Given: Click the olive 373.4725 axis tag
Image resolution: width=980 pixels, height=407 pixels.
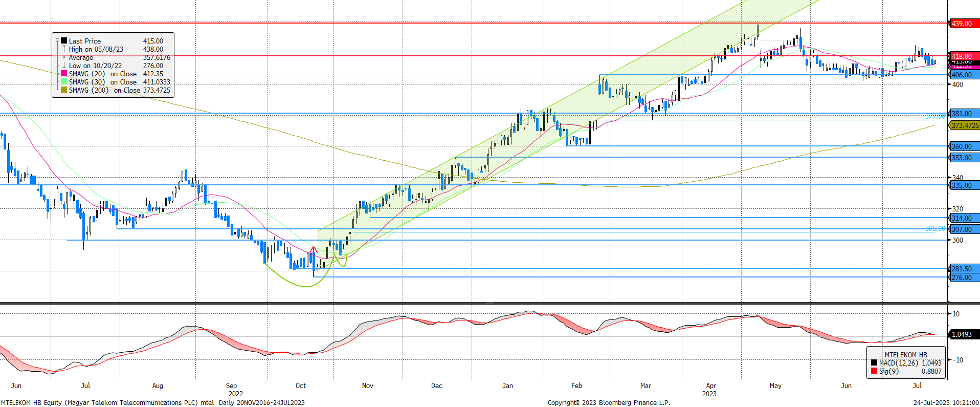Looking at the screenshot, I should coord(964,125).
